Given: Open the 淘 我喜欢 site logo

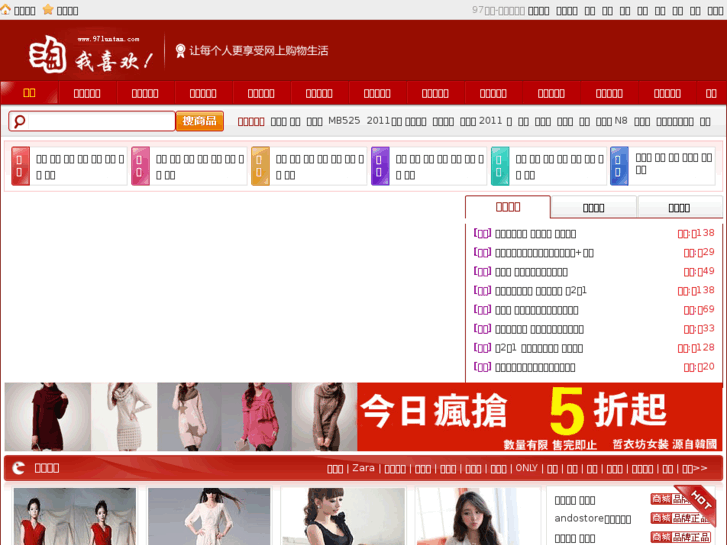Looking at the screenshot, I should 90,54.
